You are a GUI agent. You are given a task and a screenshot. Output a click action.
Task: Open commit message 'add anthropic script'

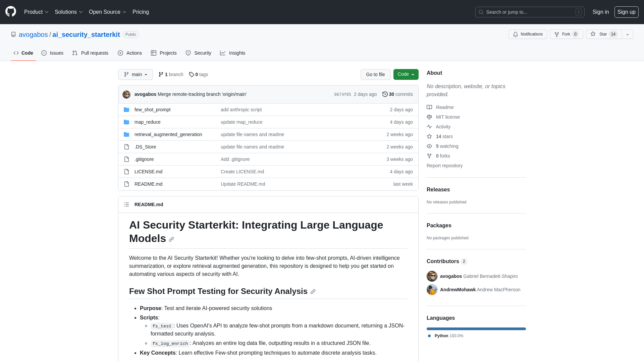click(241, 110)
